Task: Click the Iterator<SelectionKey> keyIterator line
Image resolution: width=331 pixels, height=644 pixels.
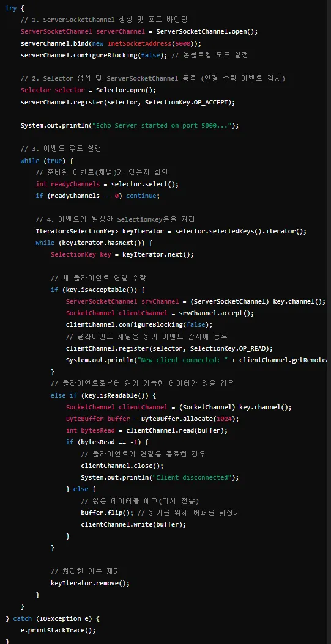Action: point(171,231)
